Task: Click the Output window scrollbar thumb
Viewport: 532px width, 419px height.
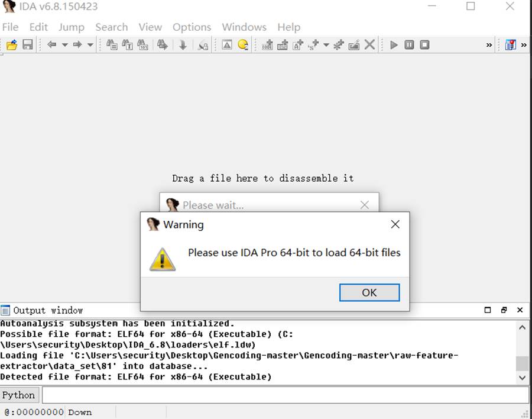Action: [x=522, y=363]
